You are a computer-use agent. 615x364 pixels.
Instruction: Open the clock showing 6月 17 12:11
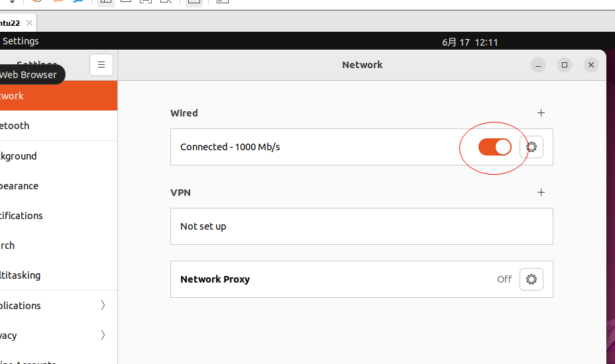pos(470,42)
